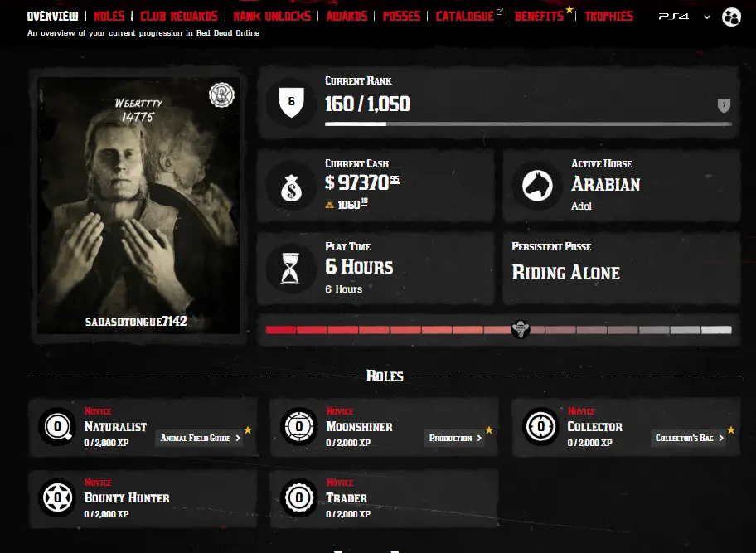Image resolution: width=756 pixels, height=553 pixels.
Task: Click the Arabian horse head icon
Action: pyautogui.click(x=538, y=186)
